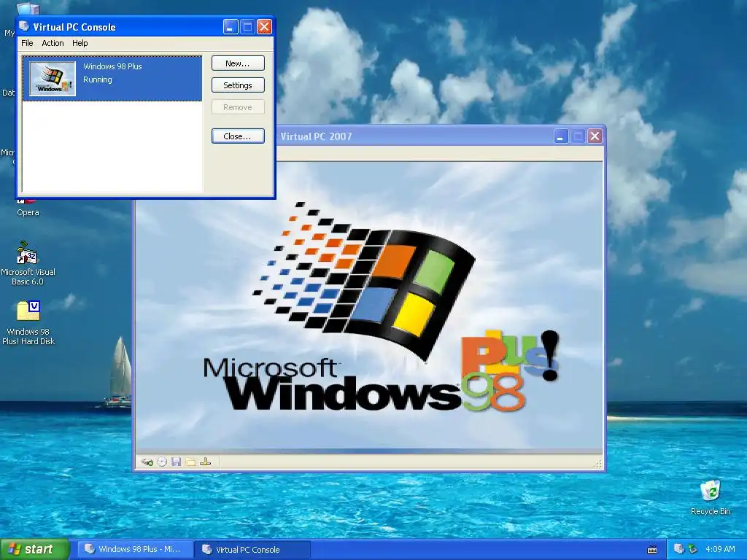Click the Virtual PC 2007 window resize grip
Image resolution: width=747 pixels, height=560 pixels.
coord(598,464)
